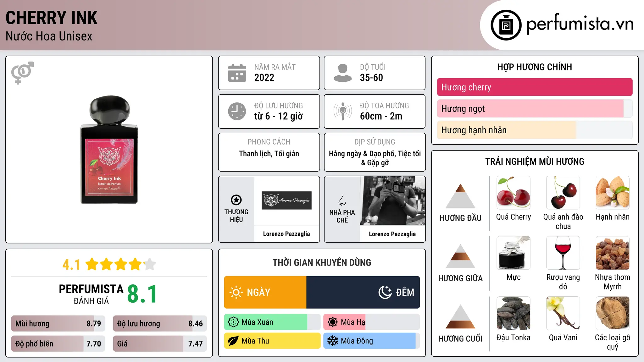Click the nose icon above Nhà pha chế
The image size is (644, 362).
(342, 200)
